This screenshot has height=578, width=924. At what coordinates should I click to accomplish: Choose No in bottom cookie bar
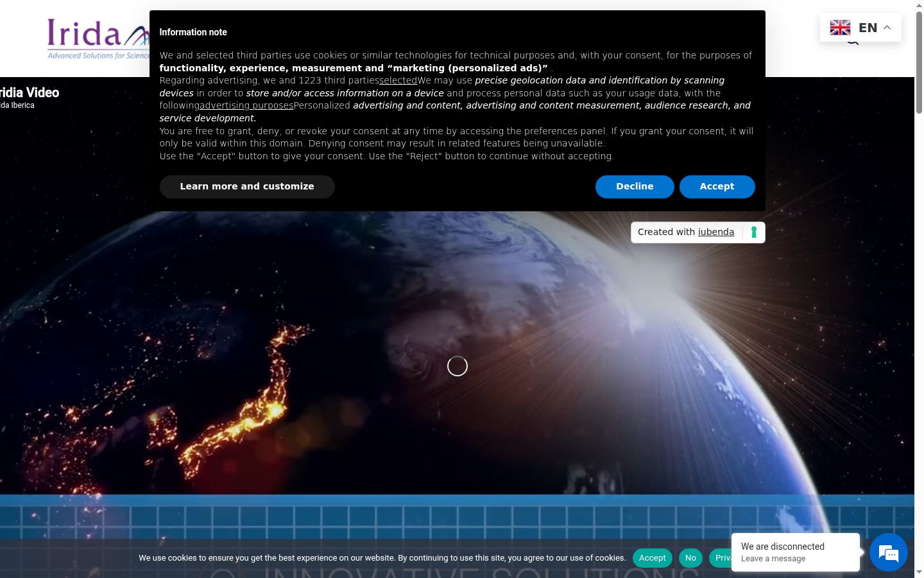pos(690,558)
